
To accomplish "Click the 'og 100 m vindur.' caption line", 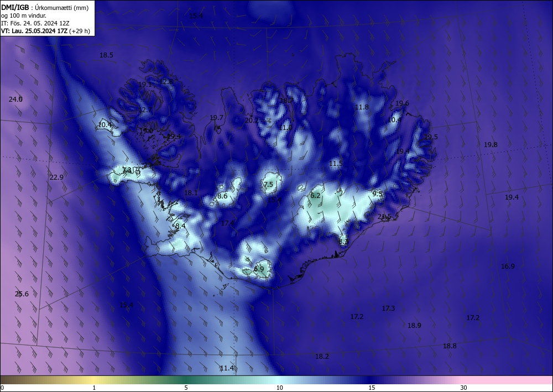I will (24, 15).
